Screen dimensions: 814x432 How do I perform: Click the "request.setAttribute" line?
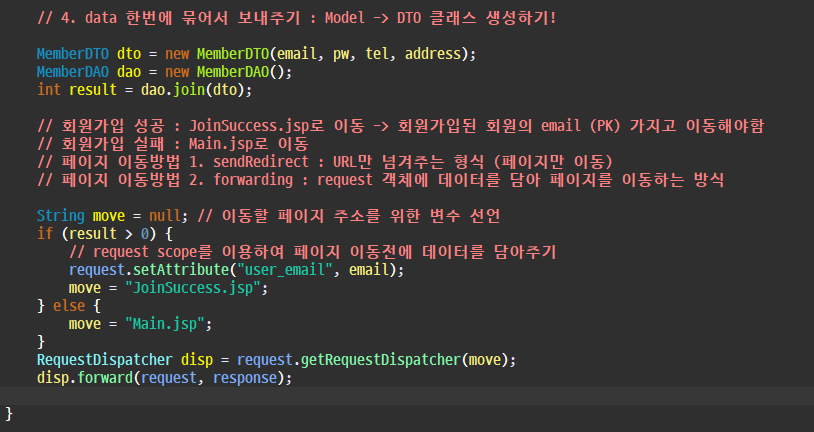[x=236, y=270]
